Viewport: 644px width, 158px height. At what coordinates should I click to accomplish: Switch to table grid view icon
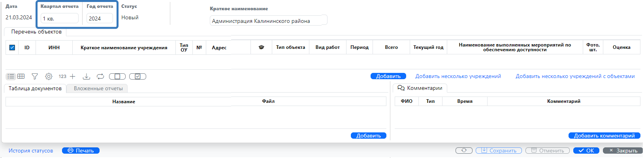point(21,76)
